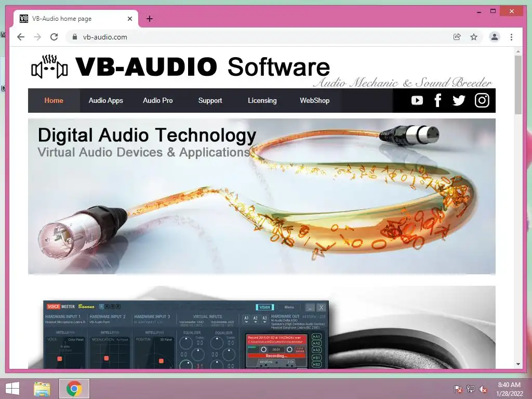This screenshot has height=399, width=532.
Task: Open the Action Center flag tray icon
Action: pyautogui.click(x=458, y=389)
